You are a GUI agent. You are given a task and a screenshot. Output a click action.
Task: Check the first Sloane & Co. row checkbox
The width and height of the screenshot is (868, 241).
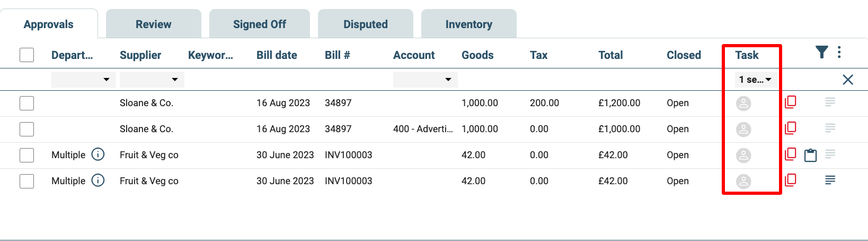(x=26, y=103)
